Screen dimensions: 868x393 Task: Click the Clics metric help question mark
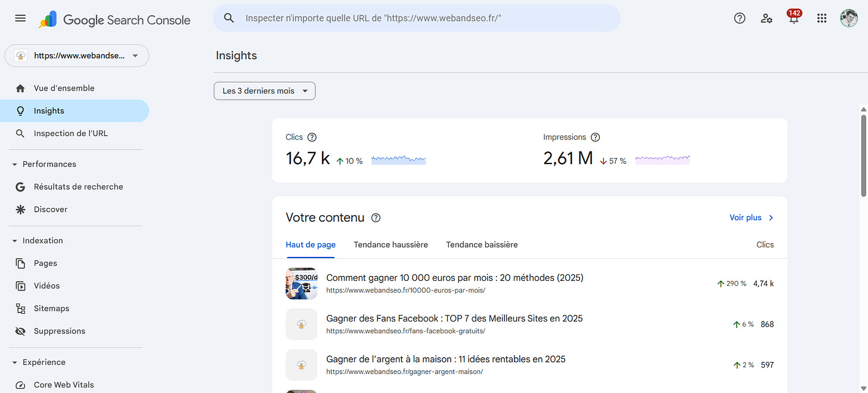pyautogui.click(x=312, y=137)
